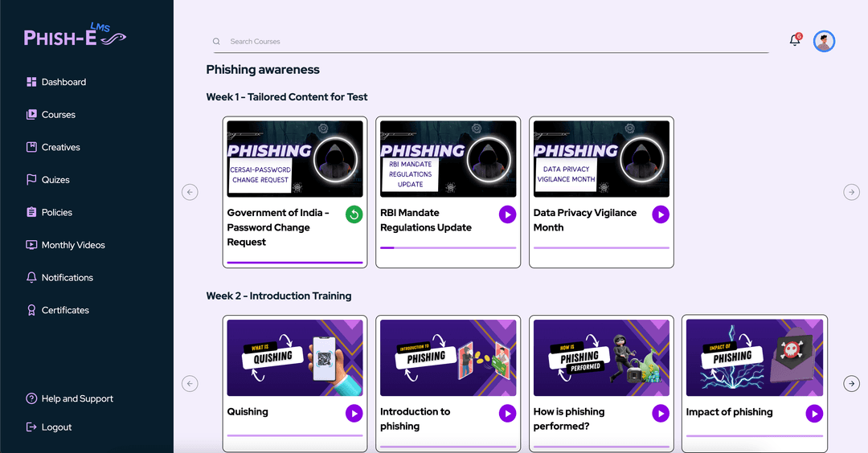Viewport: 868px width, 453px height.
Task: Click progress bar of Data Privacy Vigilance course
Action: (x=601, y=248)
